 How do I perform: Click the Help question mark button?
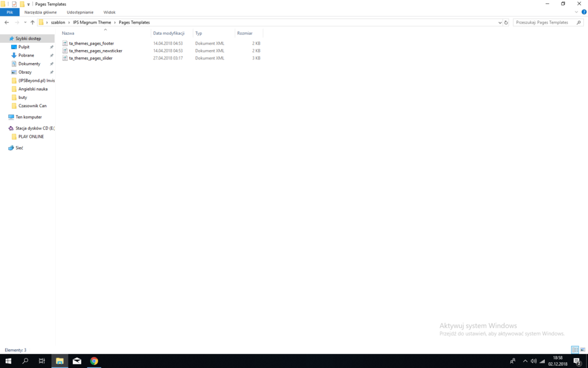(584, 12)
